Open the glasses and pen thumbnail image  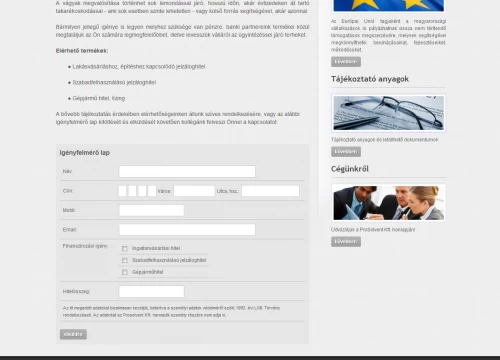pos(388,113)
